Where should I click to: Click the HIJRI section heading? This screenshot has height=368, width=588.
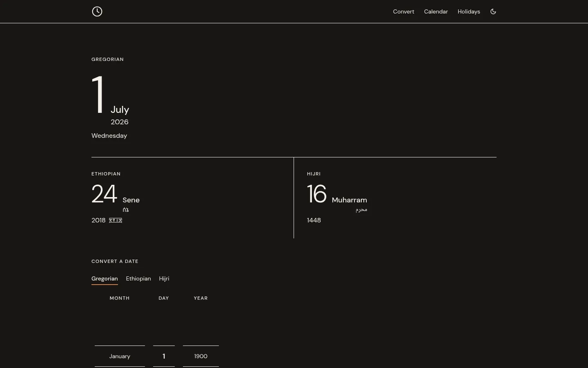click(x=314, y=174)
